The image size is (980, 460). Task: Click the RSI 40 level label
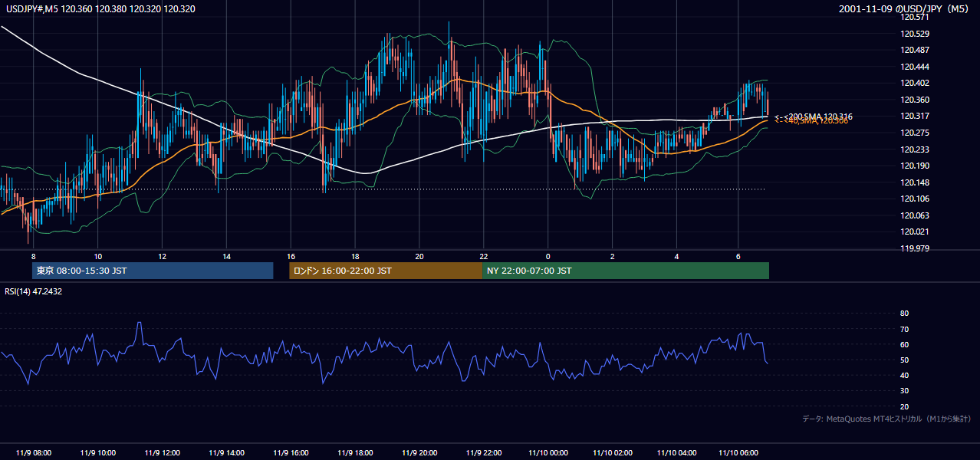tap(905, 375)
